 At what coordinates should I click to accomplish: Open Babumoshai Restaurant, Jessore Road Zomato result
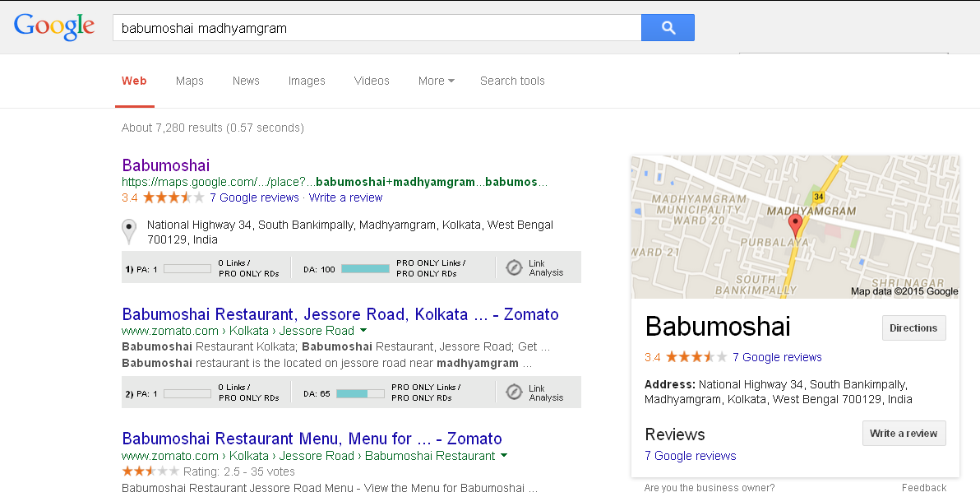pos(340,314)
